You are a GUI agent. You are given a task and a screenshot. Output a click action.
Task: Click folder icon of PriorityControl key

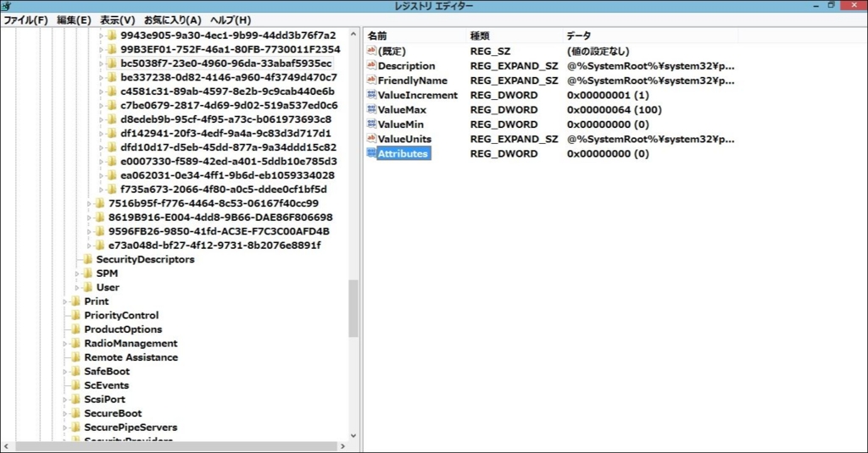(75, 315)
